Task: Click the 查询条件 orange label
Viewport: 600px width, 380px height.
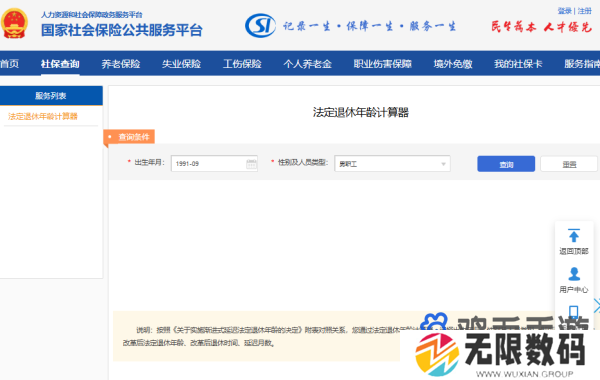Action: pyautogui.click(x=129, y=137)
